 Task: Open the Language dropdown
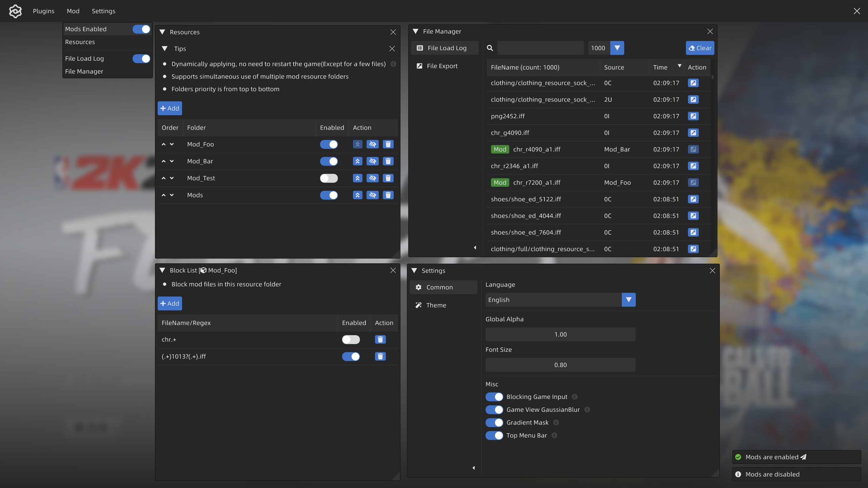(x=628, y=300)
